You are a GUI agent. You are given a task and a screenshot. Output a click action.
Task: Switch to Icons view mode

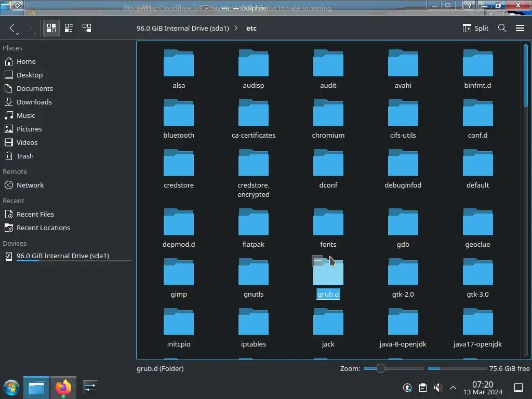coord(51,28)
